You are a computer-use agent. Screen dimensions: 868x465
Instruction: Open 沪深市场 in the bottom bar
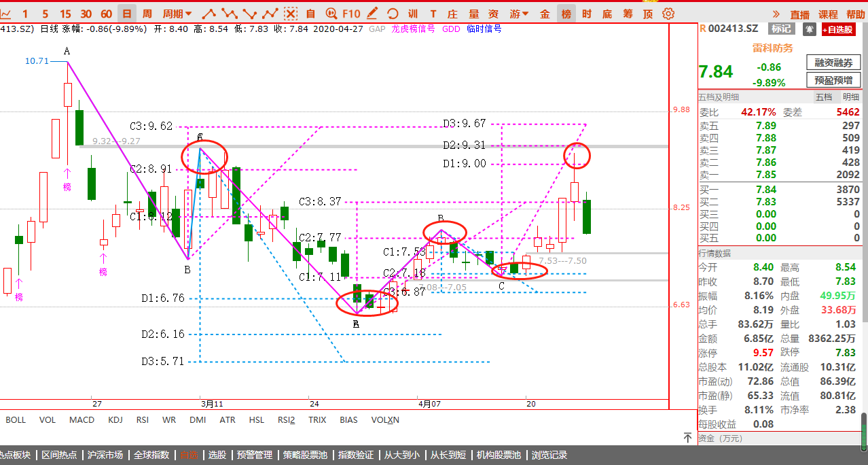(106, 455)
